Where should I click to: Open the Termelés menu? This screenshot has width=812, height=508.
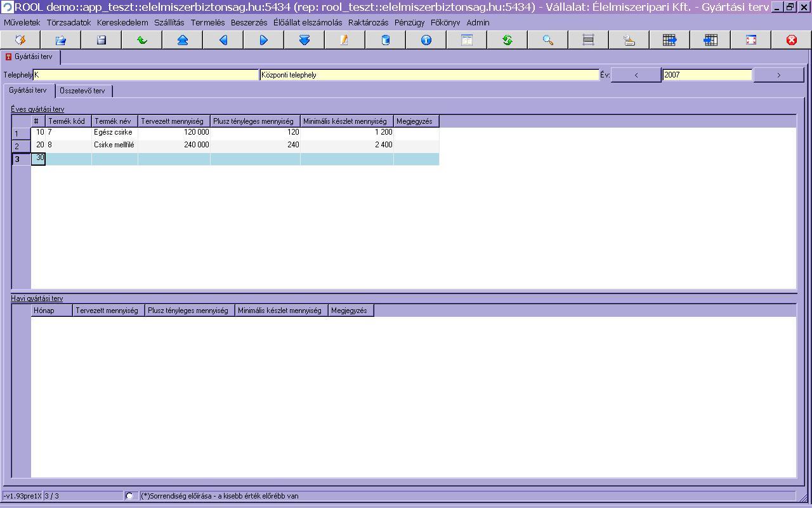pos(207,22)
